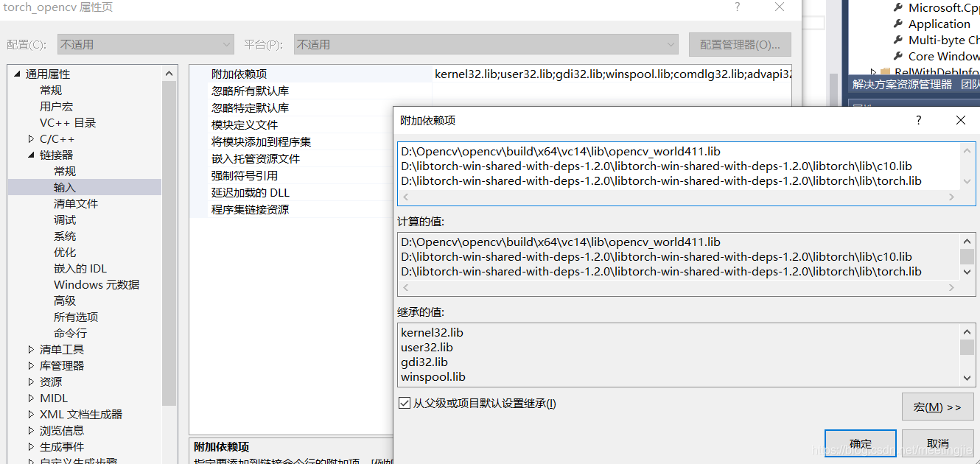980x464 pixels.
Task: Click help icon in 附加依赖项 dialog
Action: (918, 120)
